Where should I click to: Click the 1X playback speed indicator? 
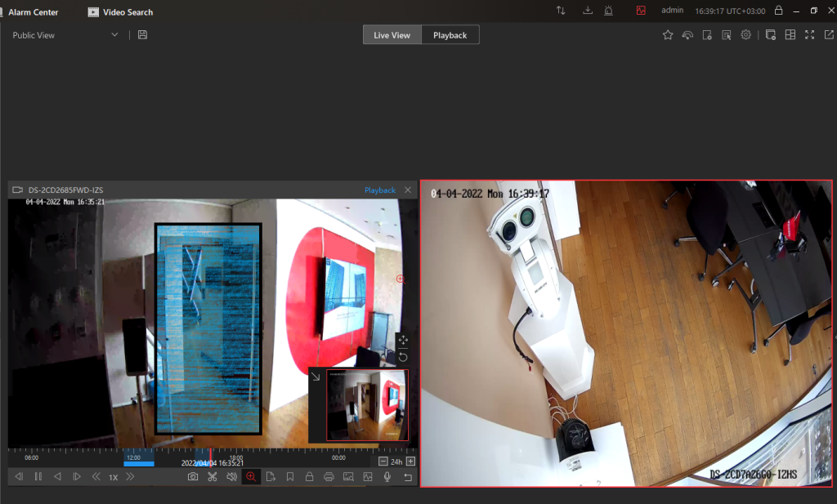(114, 477)
